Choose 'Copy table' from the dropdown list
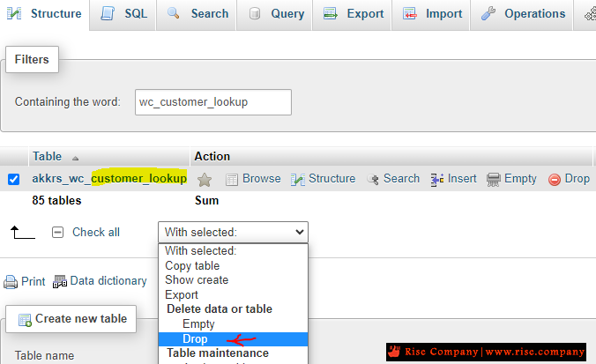 click(x=233, y=265)
